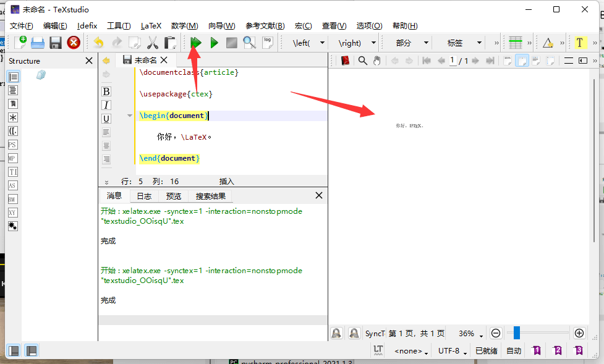Open the \right) dropdown
Image resolution: width=604 pixels, height=364 pixels.
(x=373, y=43)
